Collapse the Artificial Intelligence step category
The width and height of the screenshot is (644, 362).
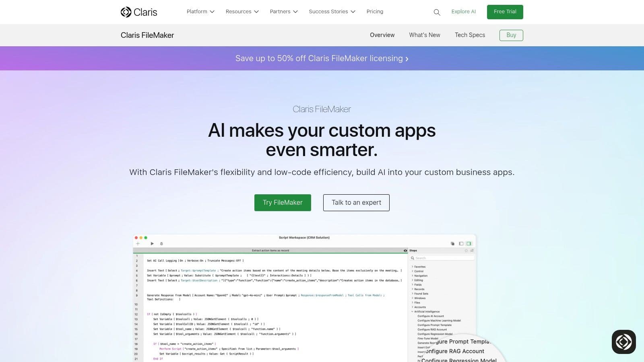[x=425, y=311]
